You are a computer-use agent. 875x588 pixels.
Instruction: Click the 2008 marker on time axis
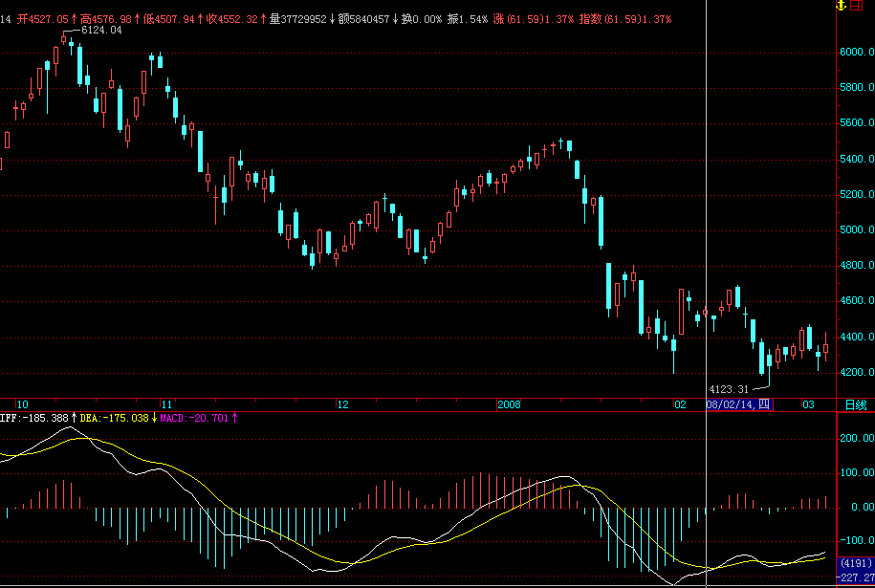[509, 404]
